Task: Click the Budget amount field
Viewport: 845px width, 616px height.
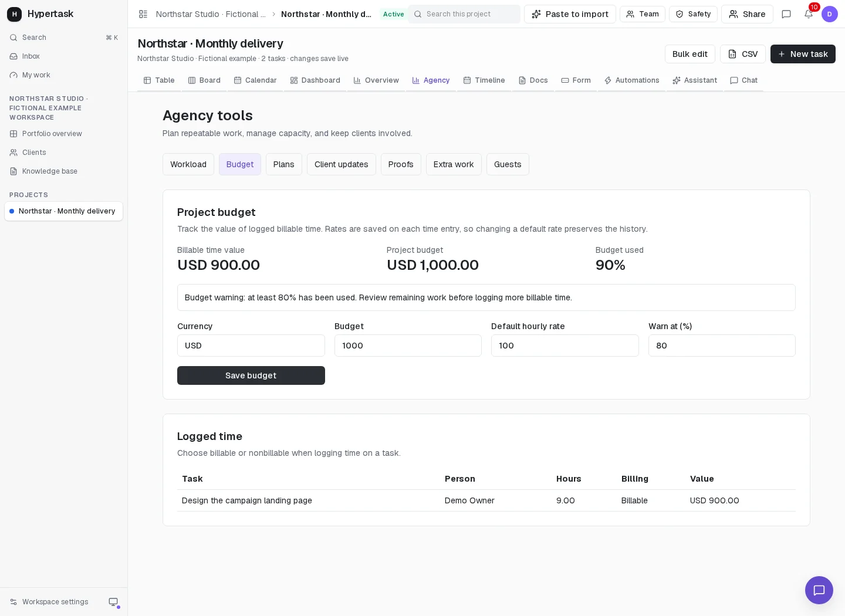Action: (x=408, y=346)
